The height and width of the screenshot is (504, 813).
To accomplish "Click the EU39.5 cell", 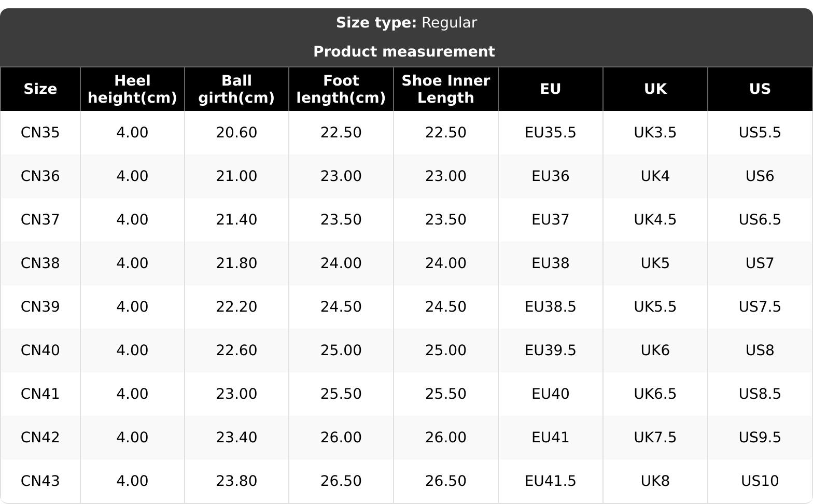I will tap(550, 351).
